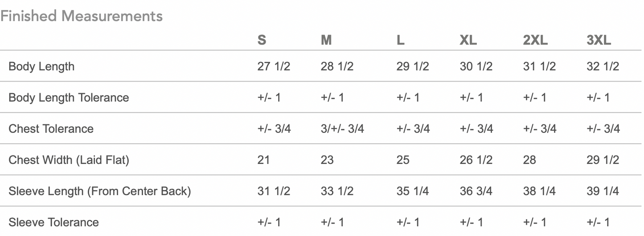Select the M size column header

point(326,40)
